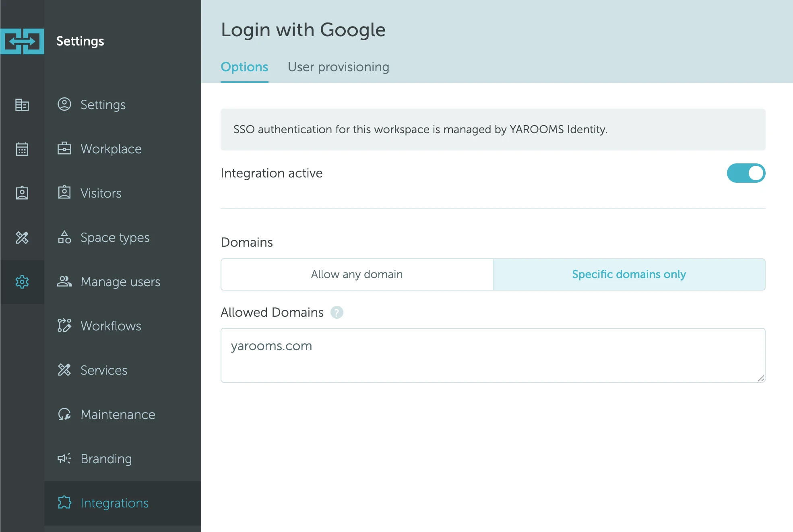The width and height of the screenshot is (793, 532).
Task: Open the visitor badge rail icon
Action: (22, 193)
